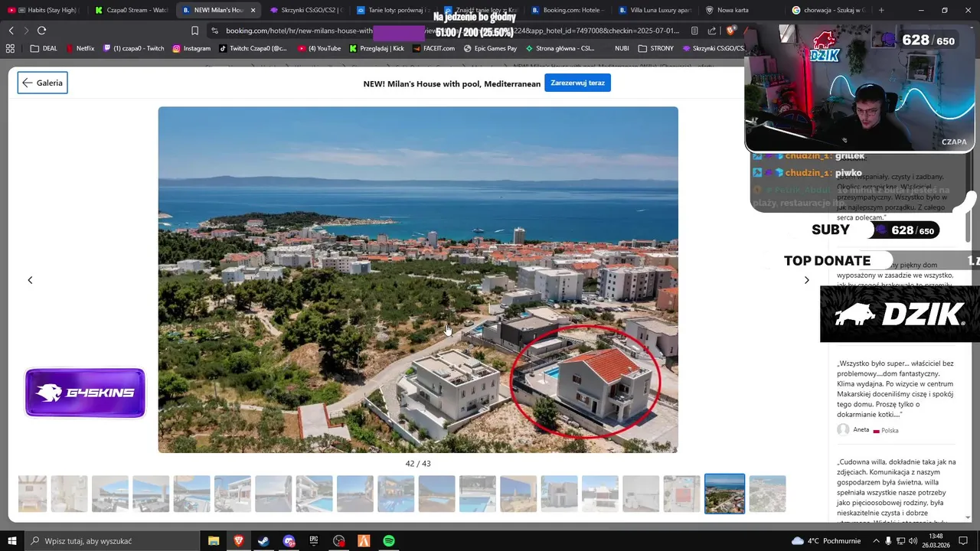Open File Explorer from the taskbar
Viewport: 980px width, 551px height.
(214, 541)
